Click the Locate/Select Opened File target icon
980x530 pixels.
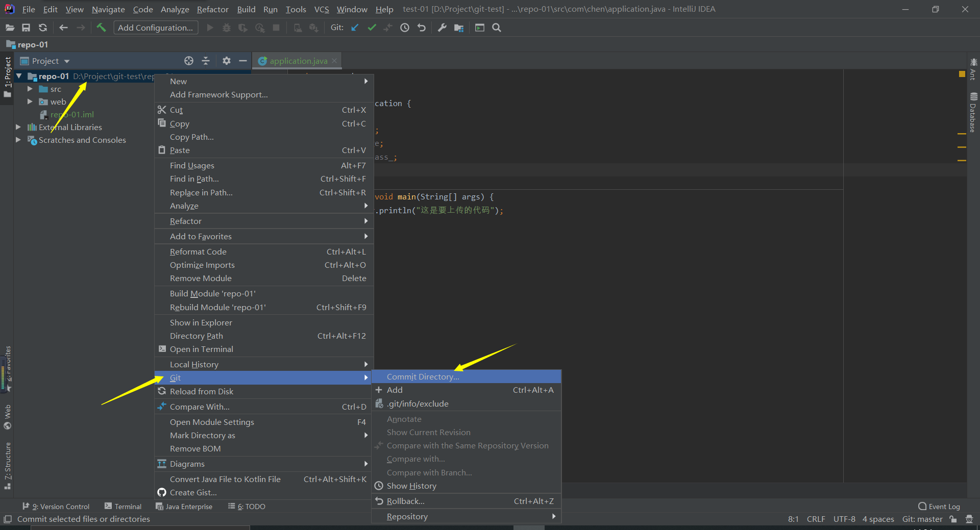pyautogui.click(x=189, y=61)
